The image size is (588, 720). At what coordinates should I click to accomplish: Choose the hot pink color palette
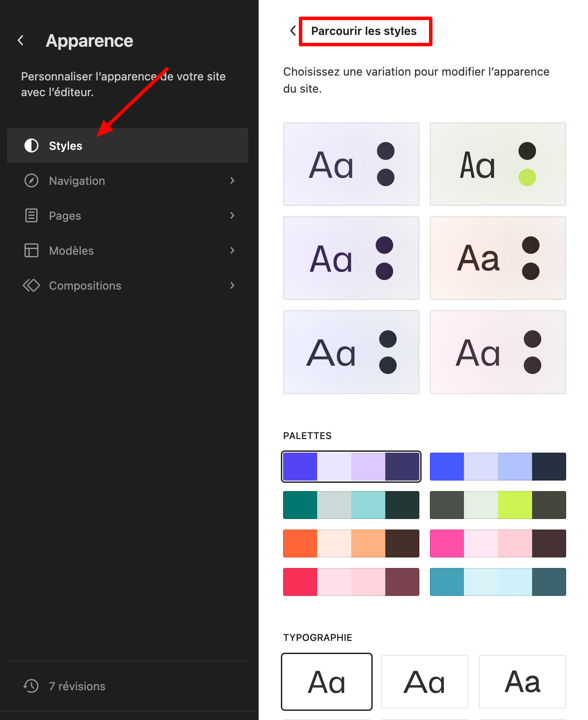click(x=498, y=543)
